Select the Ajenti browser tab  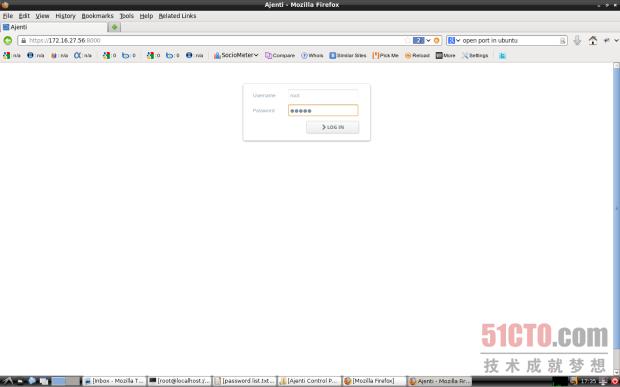click(x=54, y=27)
